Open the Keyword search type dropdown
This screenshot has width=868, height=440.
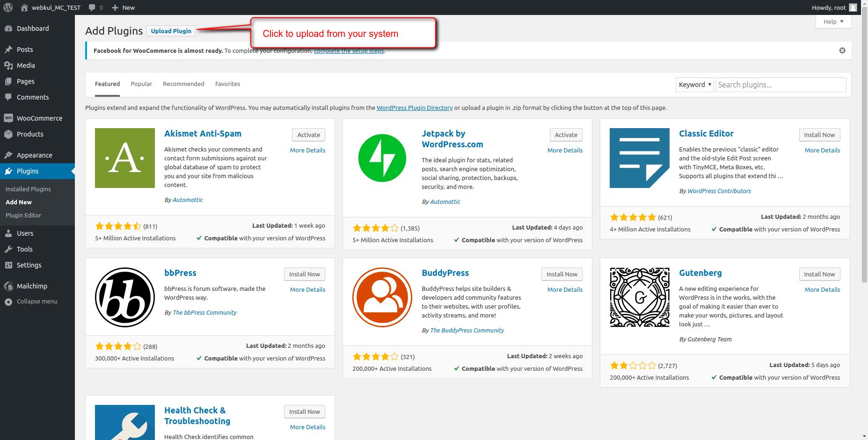pyautogui.click(x=695, y=85)
